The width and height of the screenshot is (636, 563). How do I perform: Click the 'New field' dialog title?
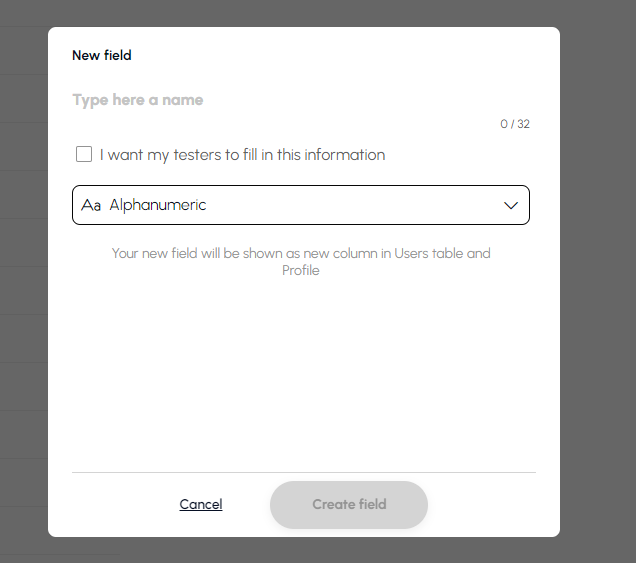[x=102, y=55]
